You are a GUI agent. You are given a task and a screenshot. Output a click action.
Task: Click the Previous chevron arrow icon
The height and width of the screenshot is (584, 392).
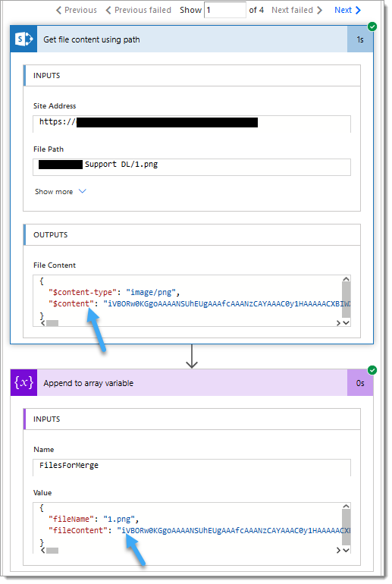58,10
